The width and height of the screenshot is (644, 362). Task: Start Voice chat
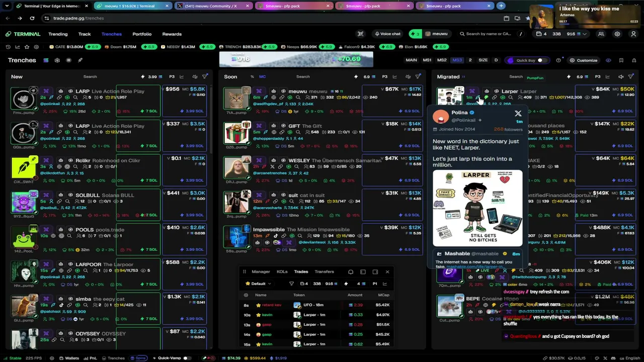pos(387,34)
